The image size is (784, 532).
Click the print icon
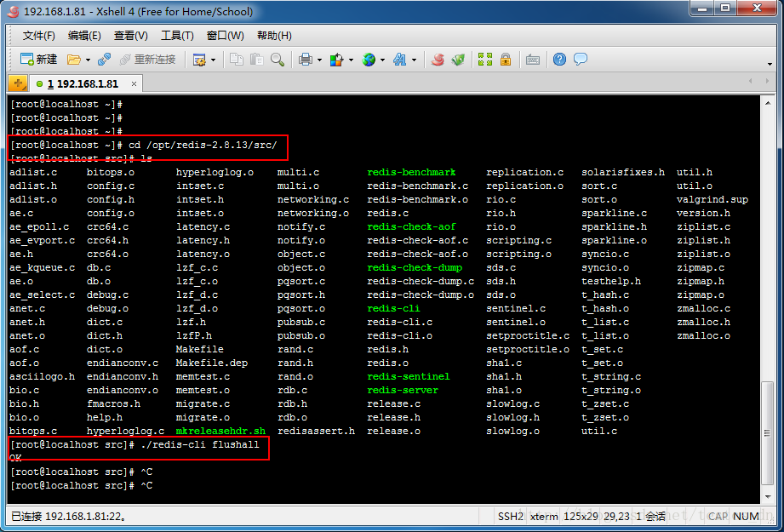tap(306, 60)
